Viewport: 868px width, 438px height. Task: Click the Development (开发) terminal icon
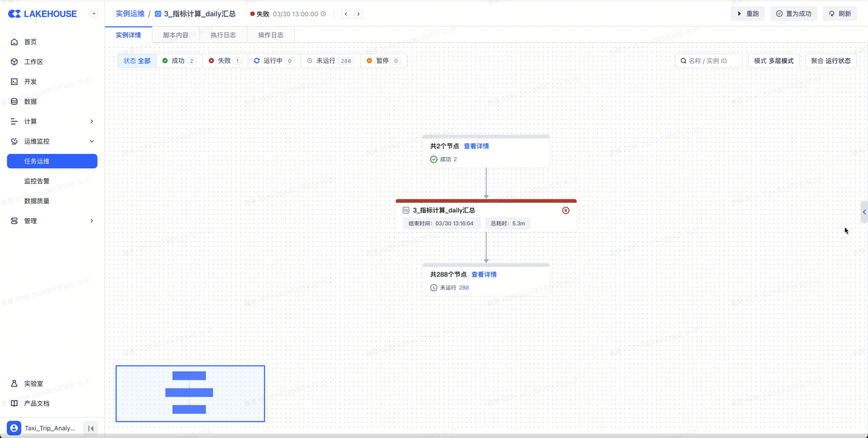(x=14, y=81)
